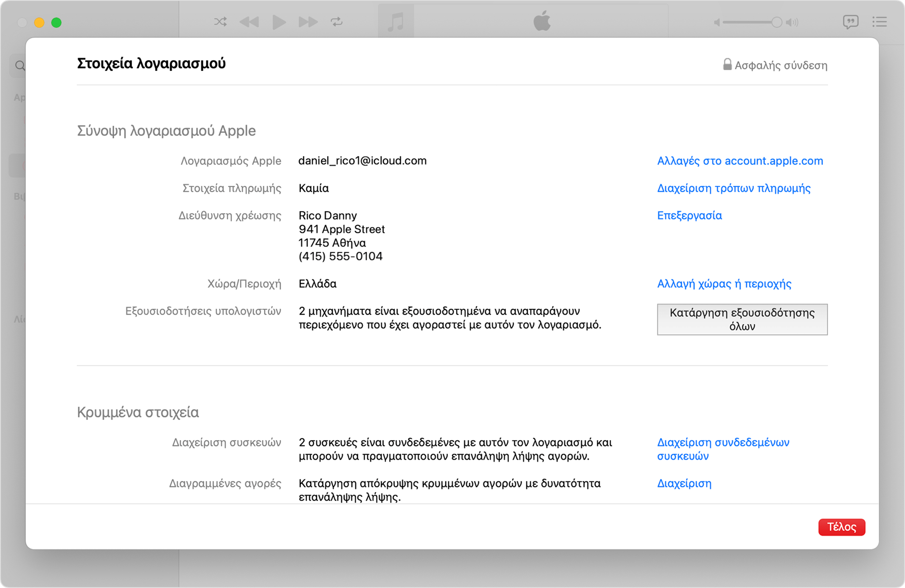
Task: Click Αλλαγή χώρας ή περιοχής link
Action: pos(724,283)
